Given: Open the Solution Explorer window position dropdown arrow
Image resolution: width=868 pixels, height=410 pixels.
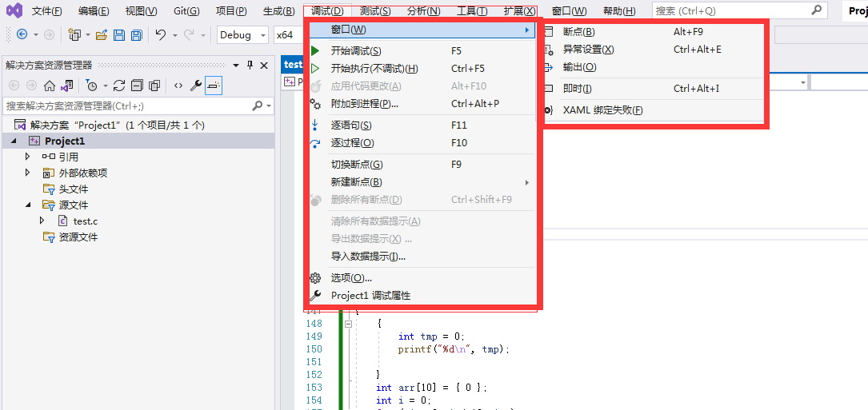Looking at the screenshot, I should click(x=236, y=66).
